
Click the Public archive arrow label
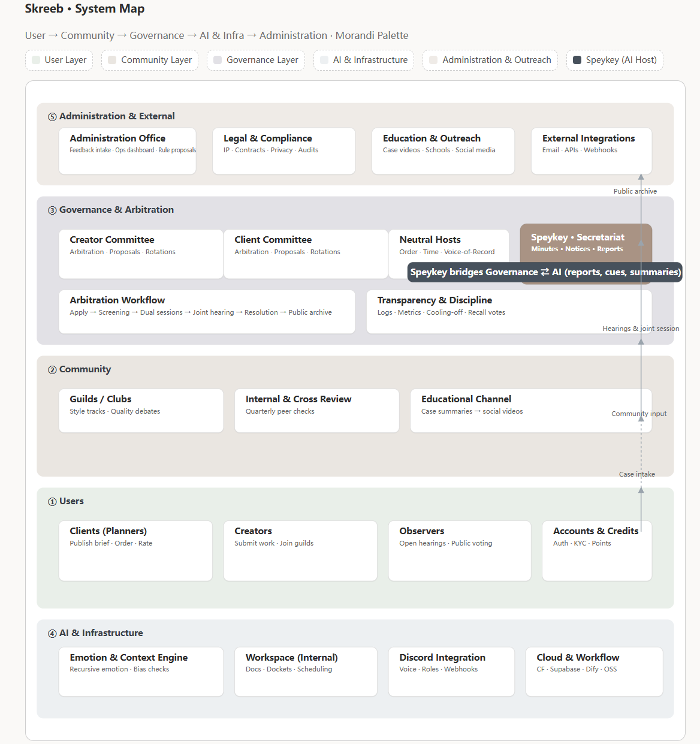click(x=635, y=191)
